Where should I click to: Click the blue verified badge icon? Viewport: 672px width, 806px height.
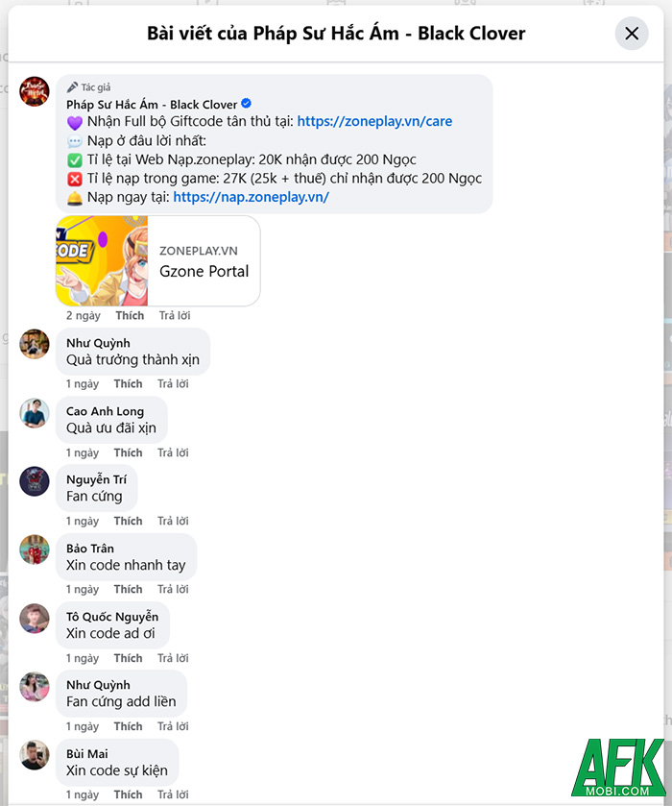pyautogui.click(x=246, y=104)
